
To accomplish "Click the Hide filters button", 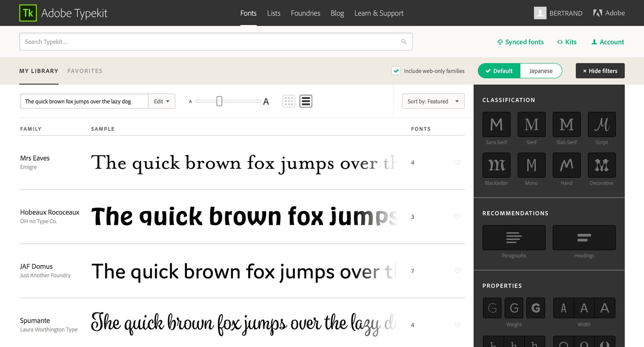I will [600, 71].
